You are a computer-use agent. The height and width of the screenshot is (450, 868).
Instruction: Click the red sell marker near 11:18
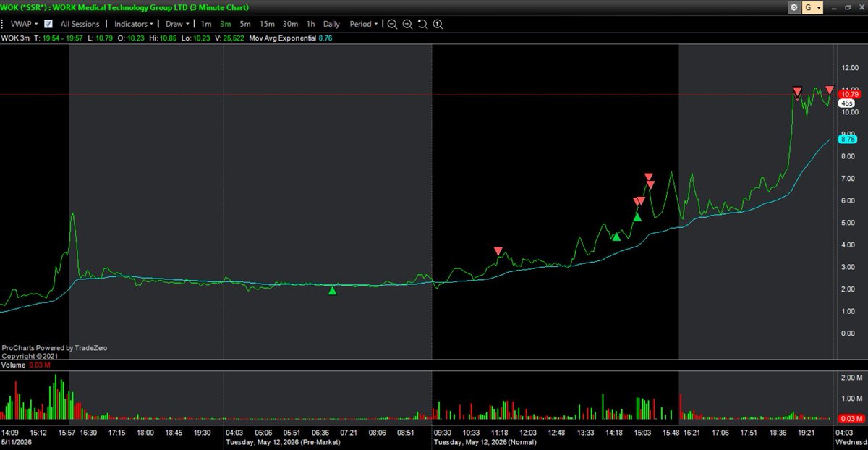(498, 251)
